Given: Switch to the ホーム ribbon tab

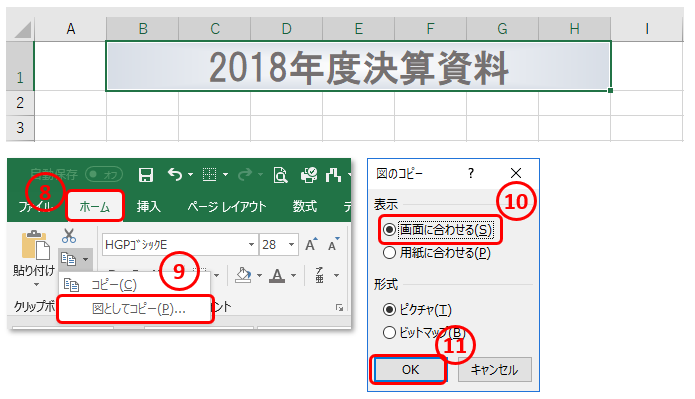Looking at the screenshot, I should coord(94,207).
